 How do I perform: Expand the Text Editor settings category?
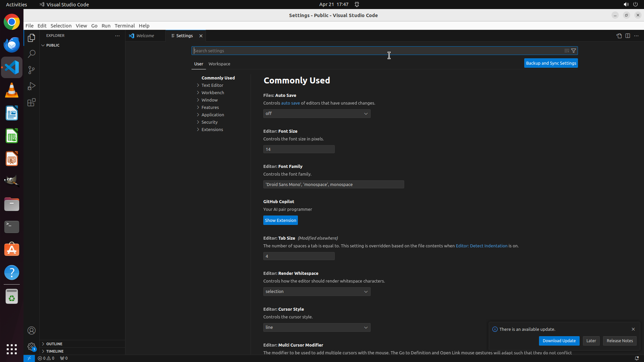tap(212, 85)
